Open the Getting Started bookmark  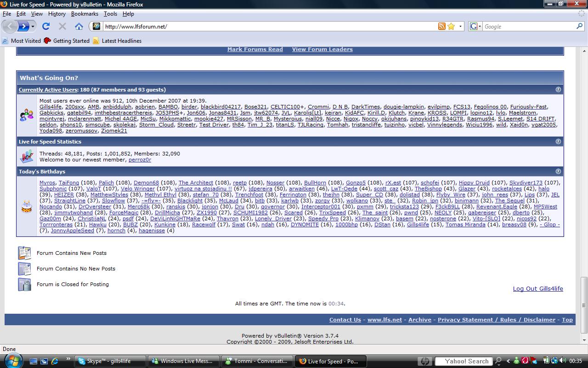pyautogui.click(x=67, y=40)
